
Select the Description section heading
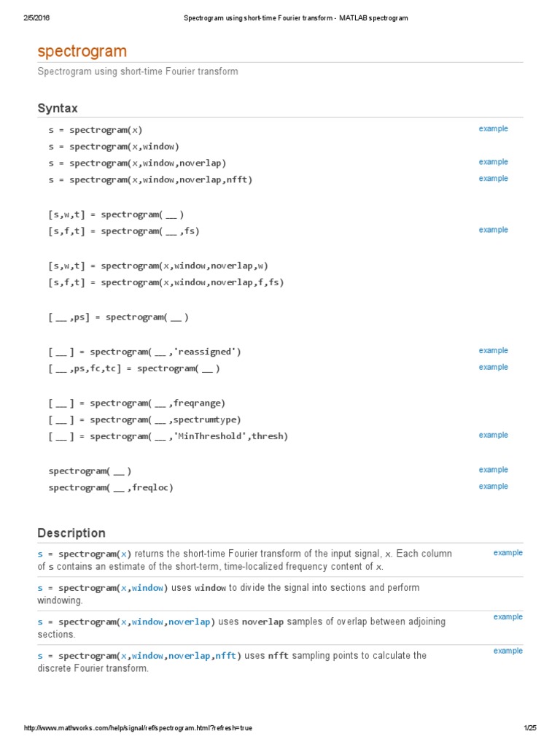pos(71,533)
